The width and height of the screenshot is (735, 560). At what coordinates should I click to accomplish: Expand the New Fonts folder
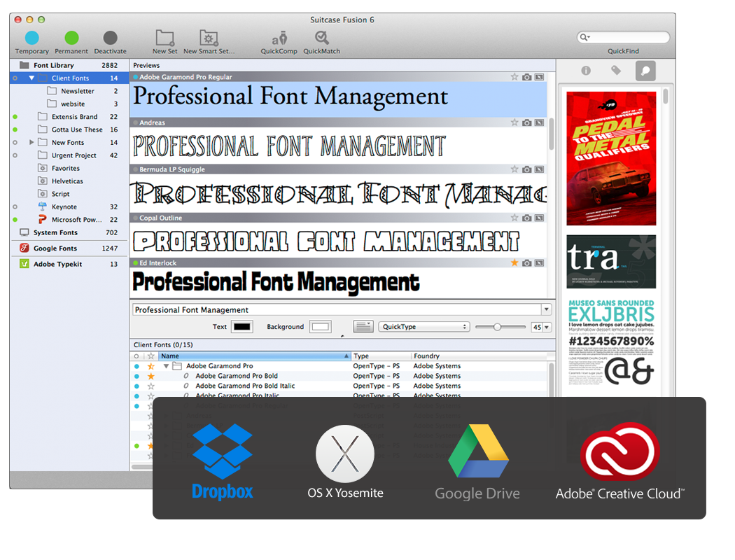31,143
